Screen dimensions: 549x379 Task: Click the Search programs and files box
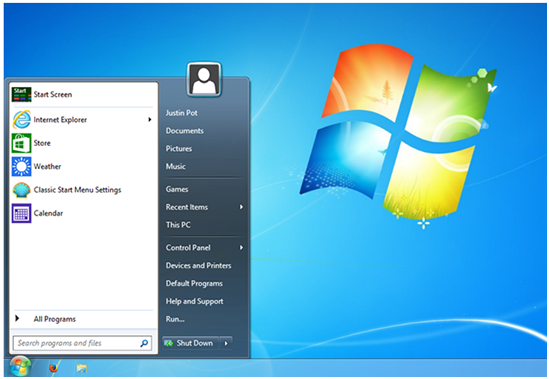(83, 343)
